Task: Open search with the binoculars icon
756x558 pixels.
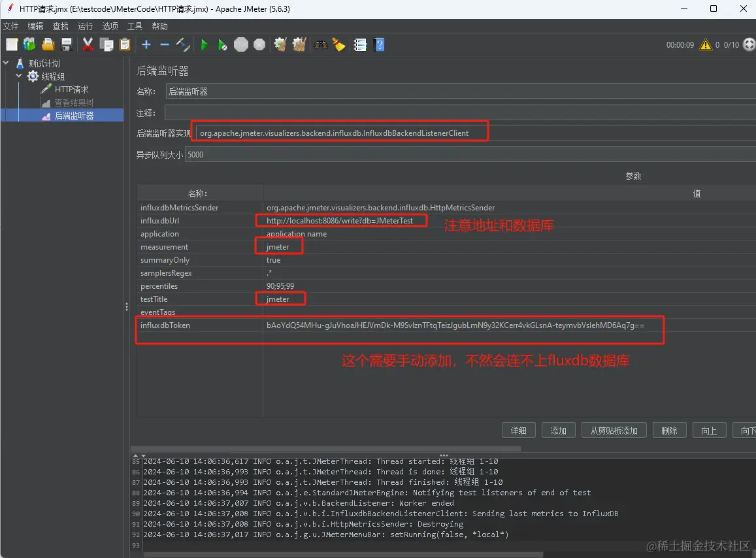Action: tap(321, 45)
